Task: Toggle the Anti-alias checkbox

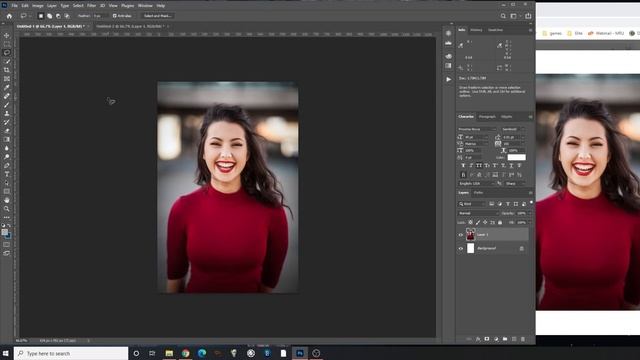Action: [x=115, y=16]
